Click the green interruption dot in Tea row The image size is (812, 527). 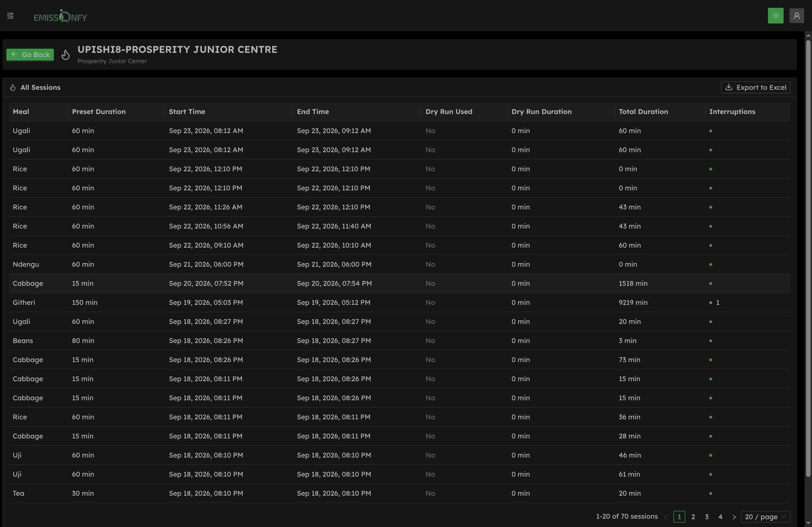click(x=710, y=493)
